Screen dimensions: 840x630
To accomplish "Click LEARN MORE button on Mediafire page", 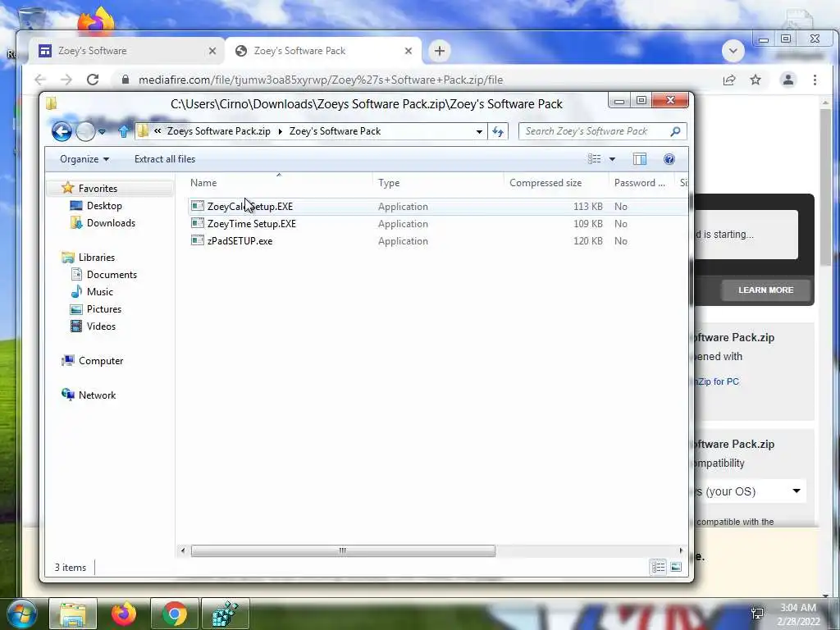I will tap(765, 290).
